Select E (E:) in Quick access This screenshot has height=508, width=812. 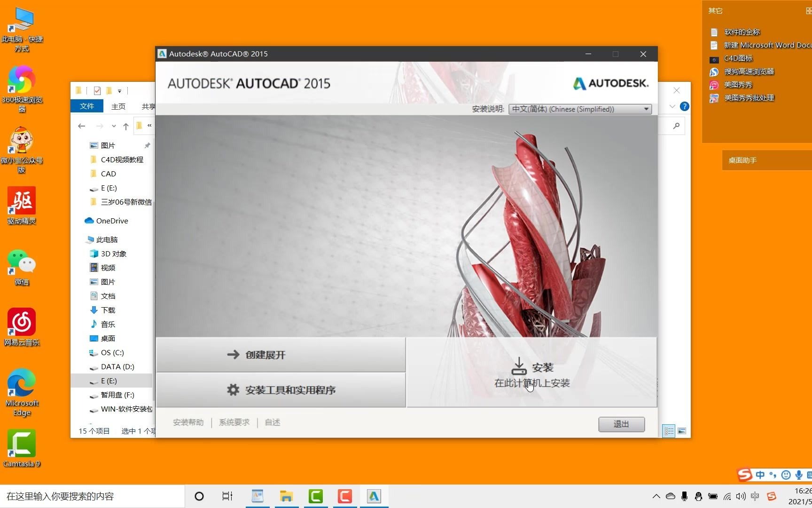pyautogui.click(x=109, y=188)
